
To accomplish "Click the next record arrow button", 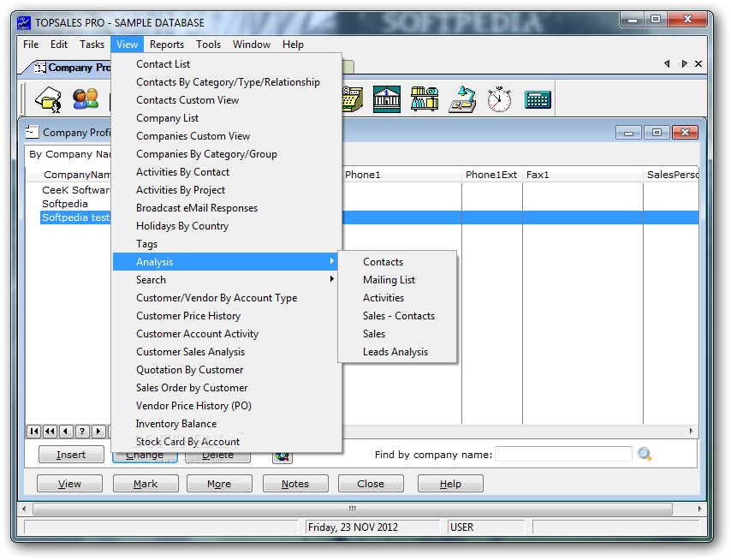I will pyautogui.click(x=98, y=432).
